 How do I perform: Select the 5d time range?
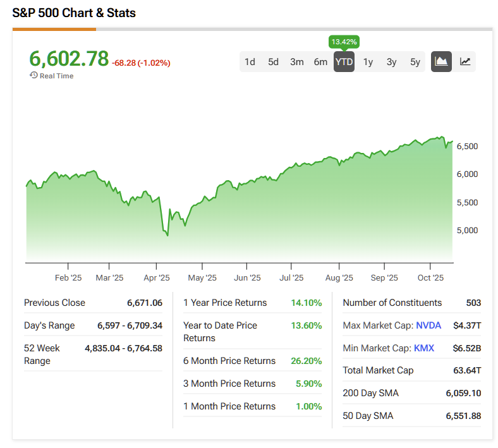click(x=273, y=62)
